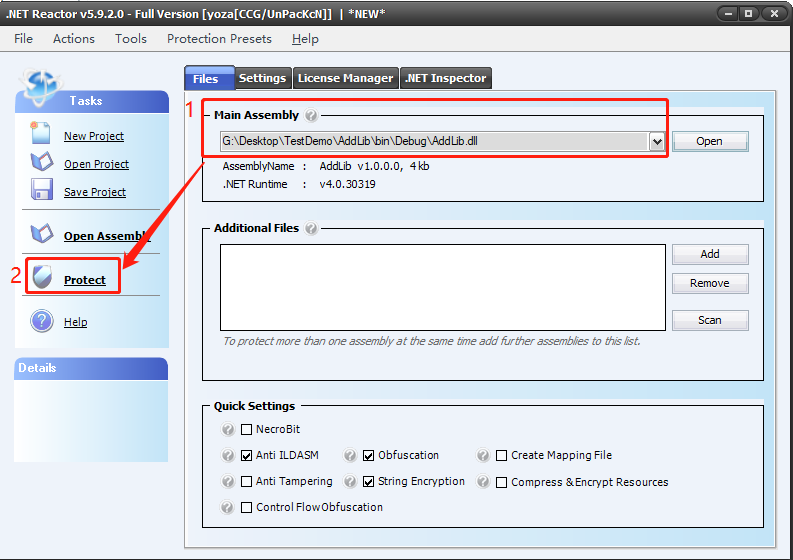Click the AddLib v1.0.0.0, 4 kb value
The height and width of the screenshot is (560, 793).
pyautogui.click(x=374, y=166)
